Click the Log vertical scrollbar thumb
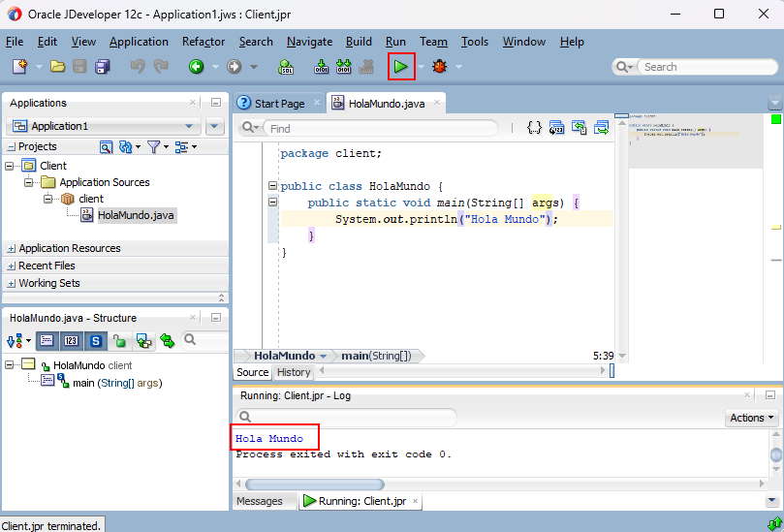Viewport: 784px width, 532px height. (x=776, y=455)
